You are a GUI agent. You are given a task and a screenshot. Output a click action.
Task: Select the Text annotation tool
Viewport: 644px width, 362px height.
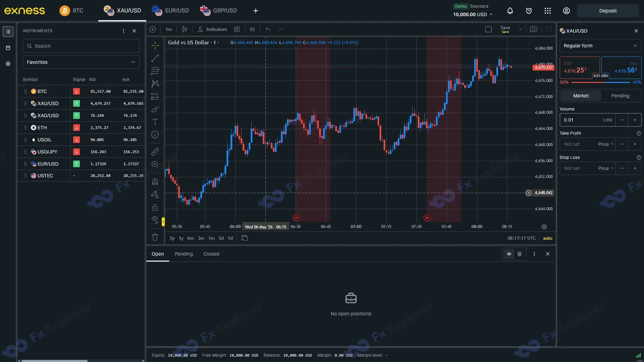pos(155,122)
